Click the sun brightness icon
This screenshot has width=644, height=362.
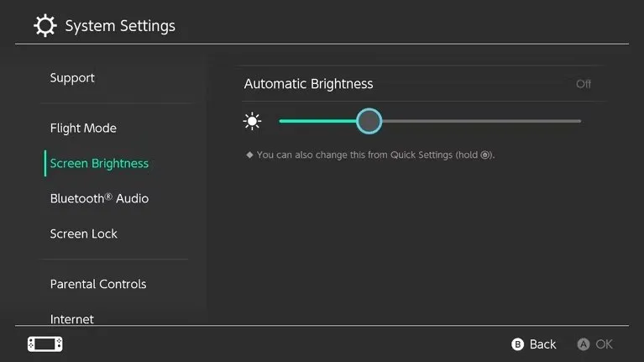[x=252, y=122]
